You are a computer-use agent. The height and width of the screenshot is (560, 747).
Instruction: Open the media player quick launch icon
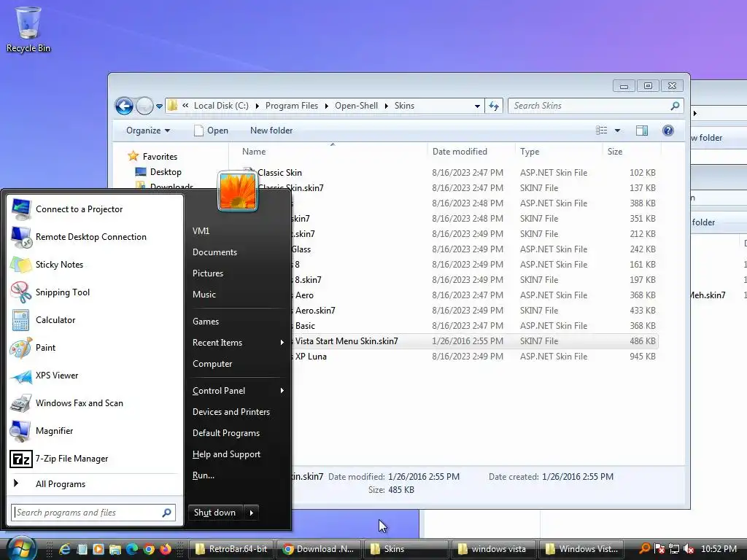98,549
